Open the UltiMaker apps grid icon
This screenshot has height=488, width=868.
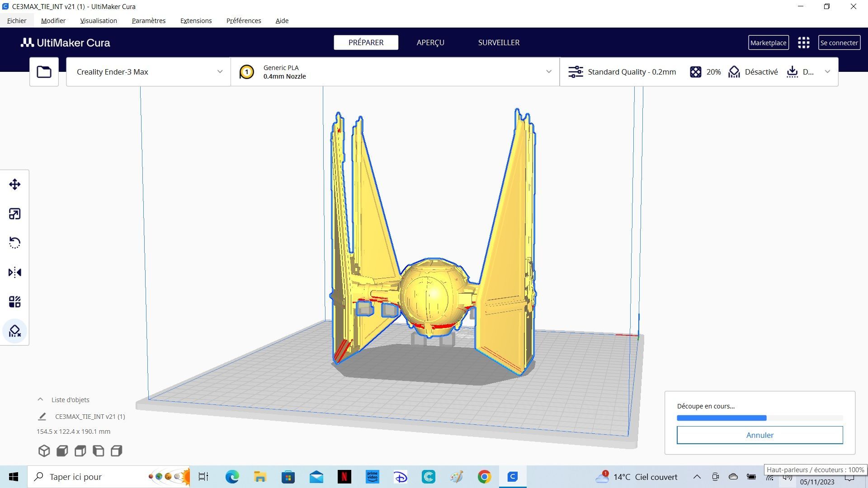pos(803,42)
